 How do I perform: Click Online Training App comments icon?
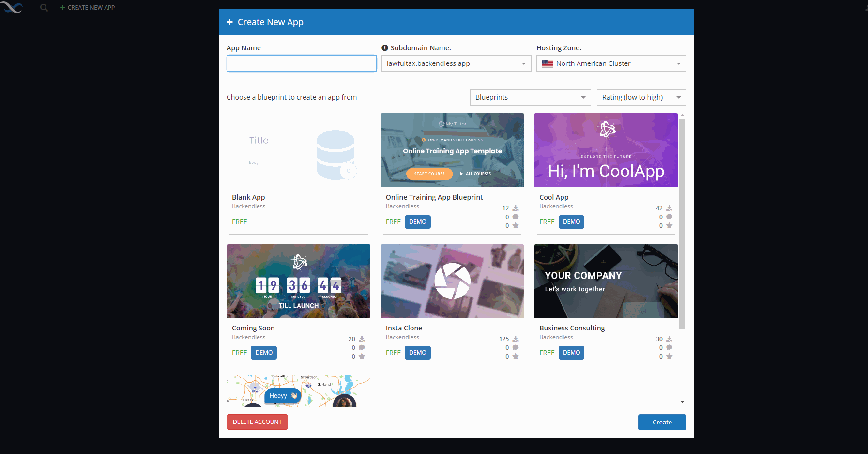[x=516, y=217]
